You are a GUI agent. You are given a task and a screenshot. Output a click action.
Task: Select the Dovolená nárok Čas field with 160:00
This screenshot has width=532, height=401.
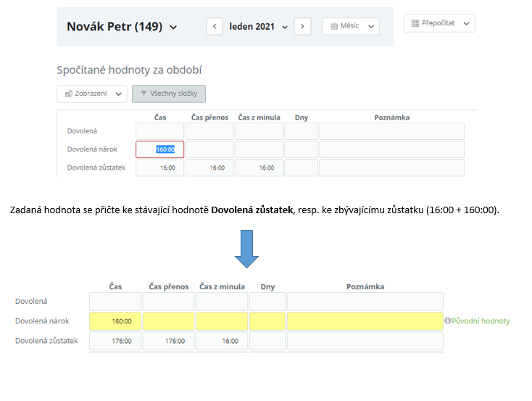coord(160,149)
